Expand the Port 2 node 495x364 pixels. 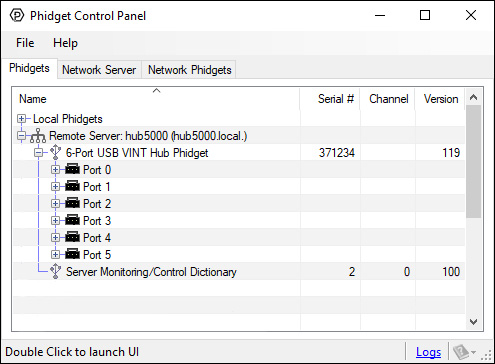[x=56, y=204]
